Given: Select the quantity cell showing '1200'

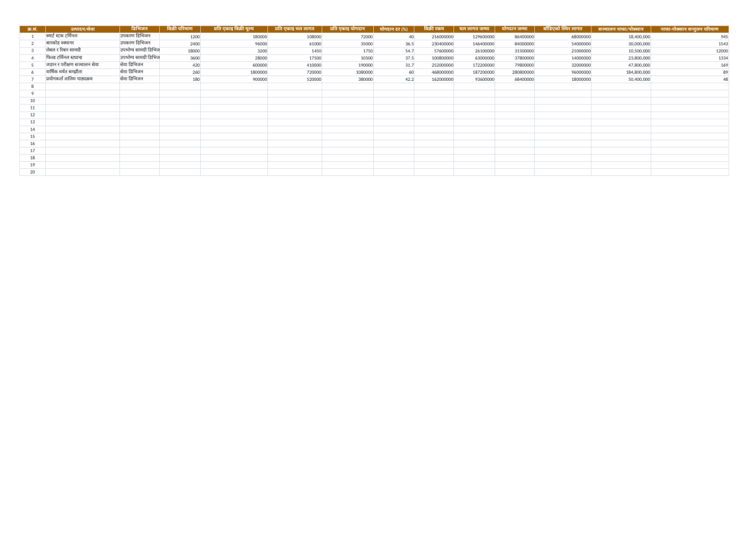Looking at the screenshot, I should [x=179, y=37].
